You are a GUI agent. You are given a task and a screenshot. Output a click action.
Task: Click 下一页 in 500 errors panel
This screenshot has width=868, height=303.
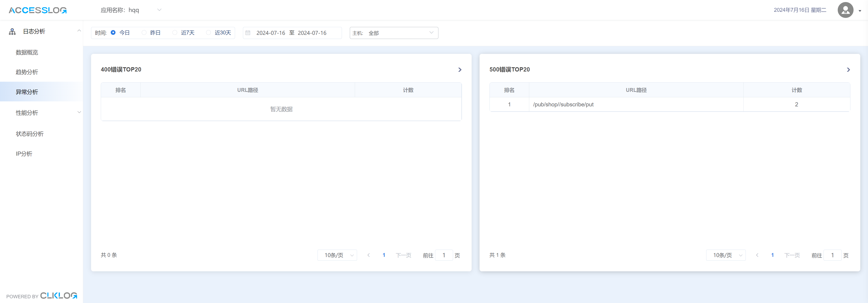[792, 255]
